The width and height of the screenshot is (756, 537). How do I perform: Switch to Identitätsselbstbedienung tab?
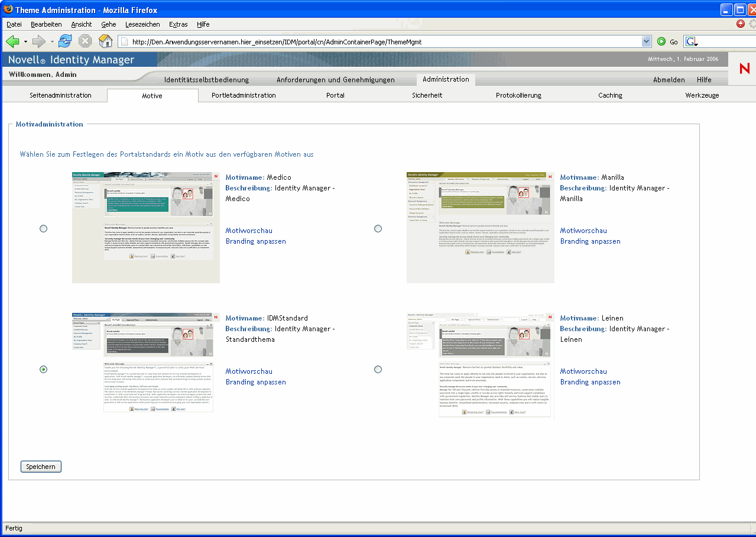[x=206, y=80]
